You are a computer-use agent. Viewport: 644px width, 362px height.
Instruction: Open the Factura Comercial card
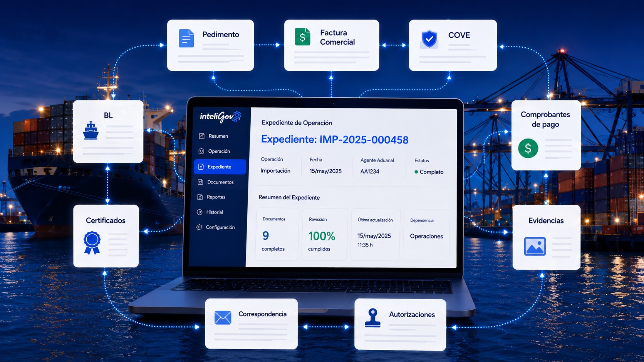coord(332,45)
